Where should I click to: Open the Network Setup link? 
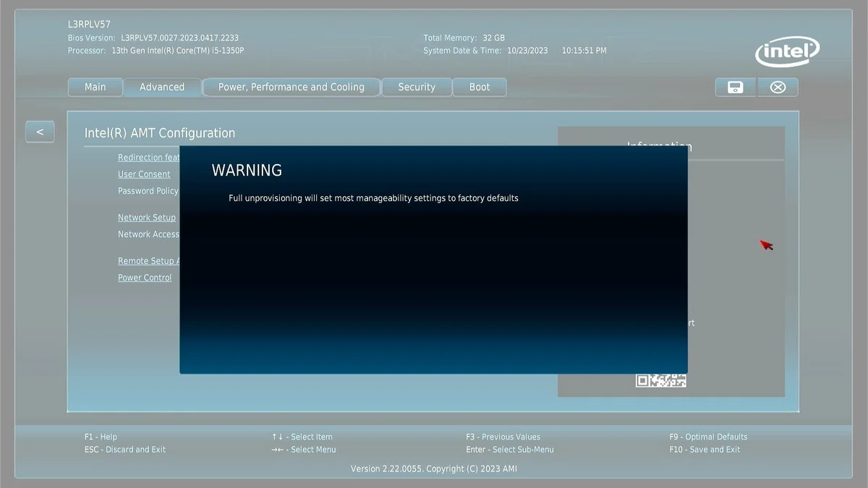click(147, 218)
